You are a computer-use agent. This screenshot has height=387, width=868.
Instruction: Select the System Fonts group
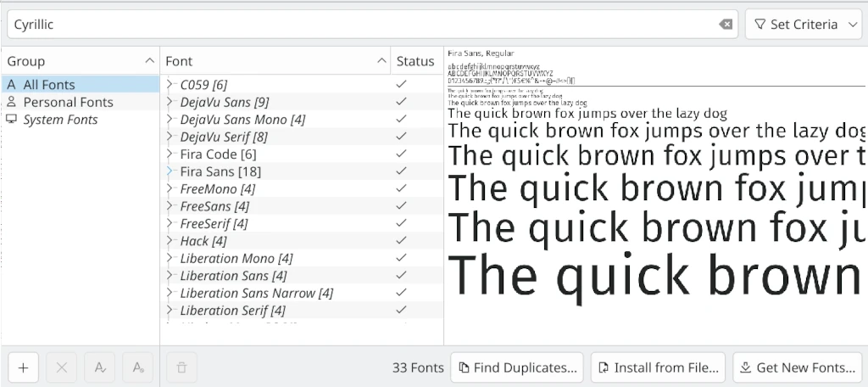tap(60, 120)
